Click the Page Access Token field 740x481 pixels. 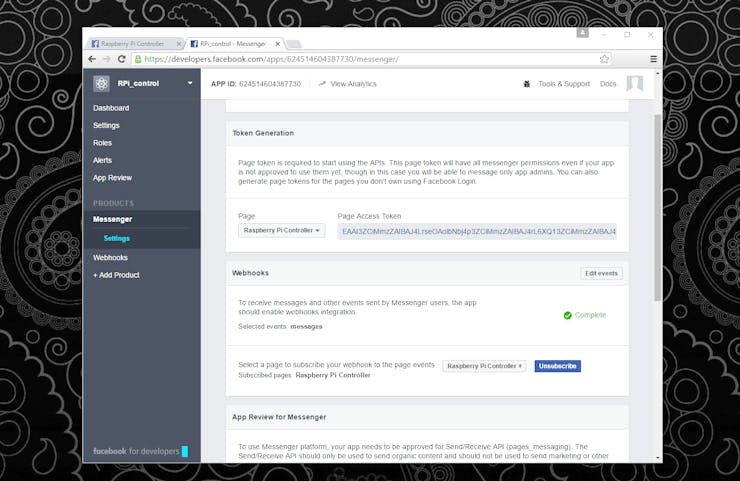pos(477,231)
